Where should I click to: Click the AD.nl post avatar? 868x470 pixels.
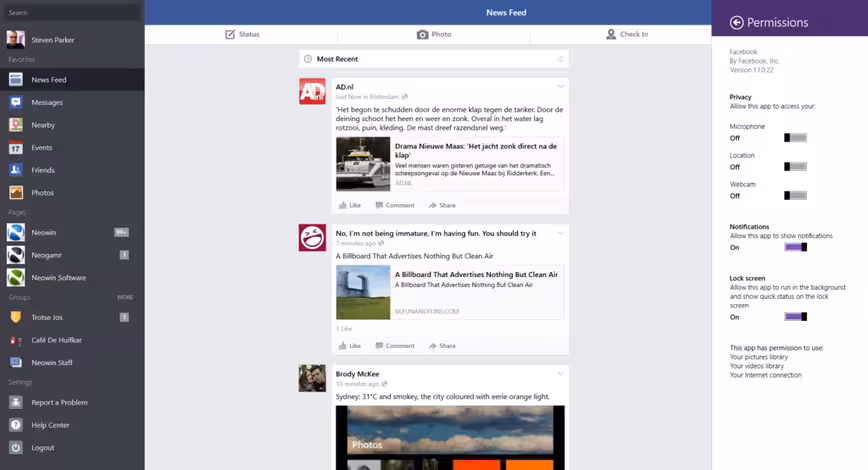312,91
